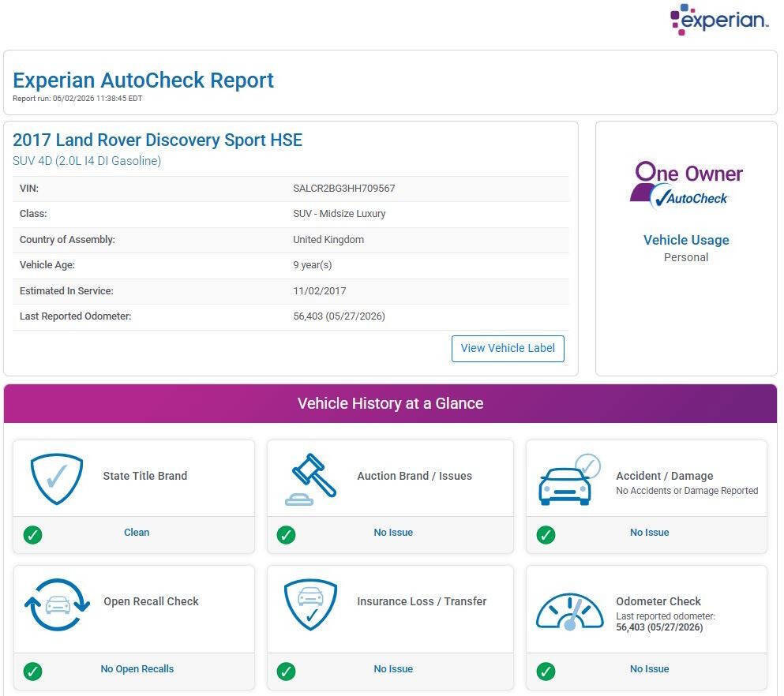
Task: Click the Vehicle History at a Glance banner
Action: [390, 403]
